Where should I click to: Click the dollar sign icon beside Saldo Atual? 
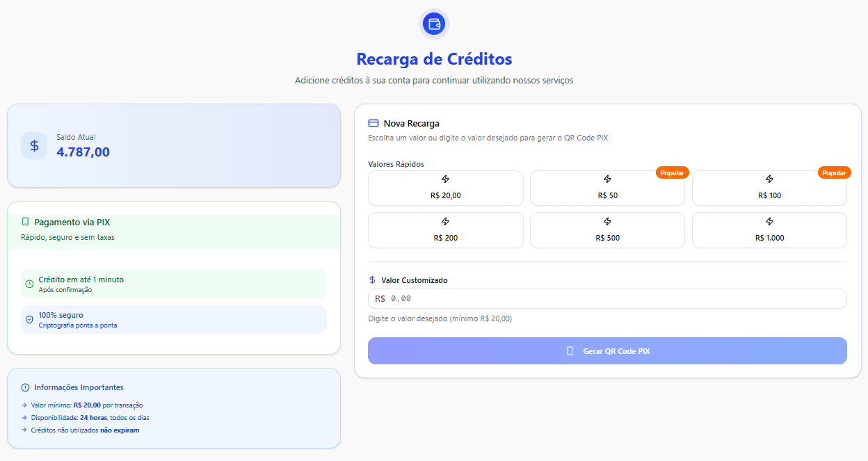(x=34, y=145)
